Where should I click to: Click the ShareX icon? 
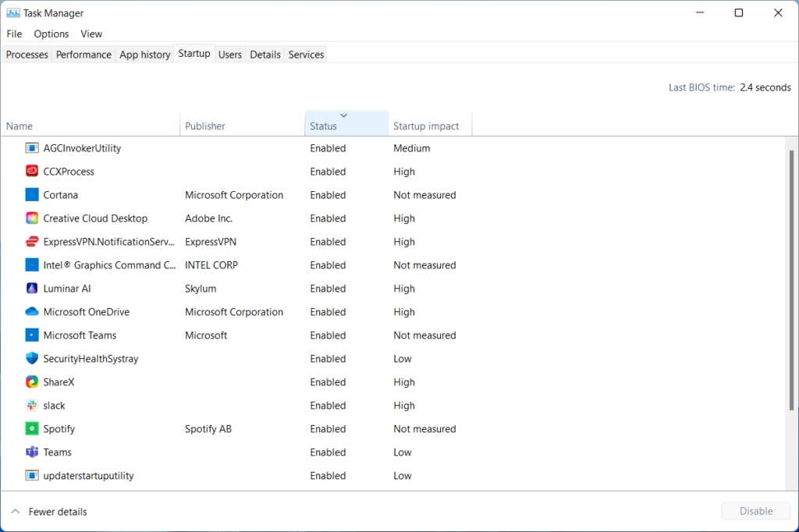pyautogui.click(x=31, y=382)
